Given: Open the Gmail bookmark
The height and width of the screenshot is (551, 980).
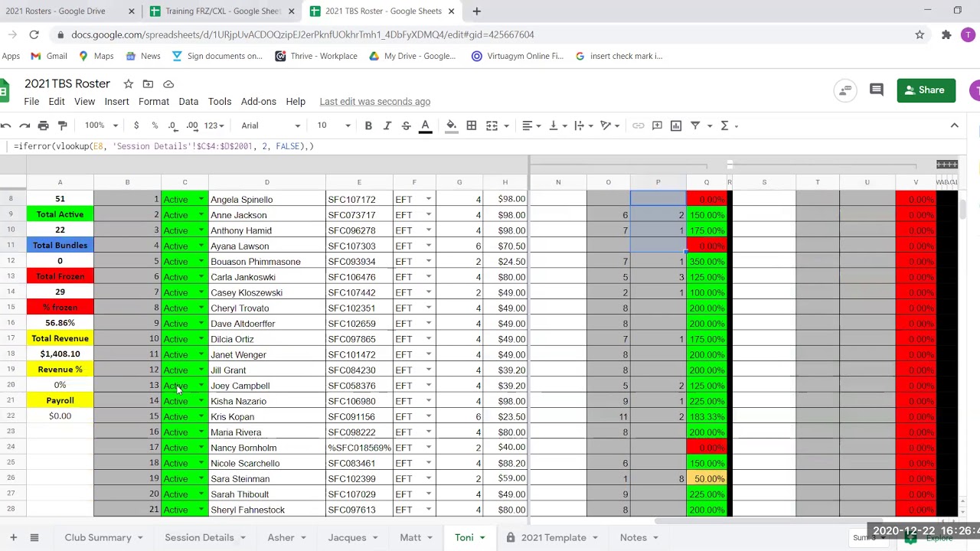Looking at the screenshot, I should click(x=49, y=56).
